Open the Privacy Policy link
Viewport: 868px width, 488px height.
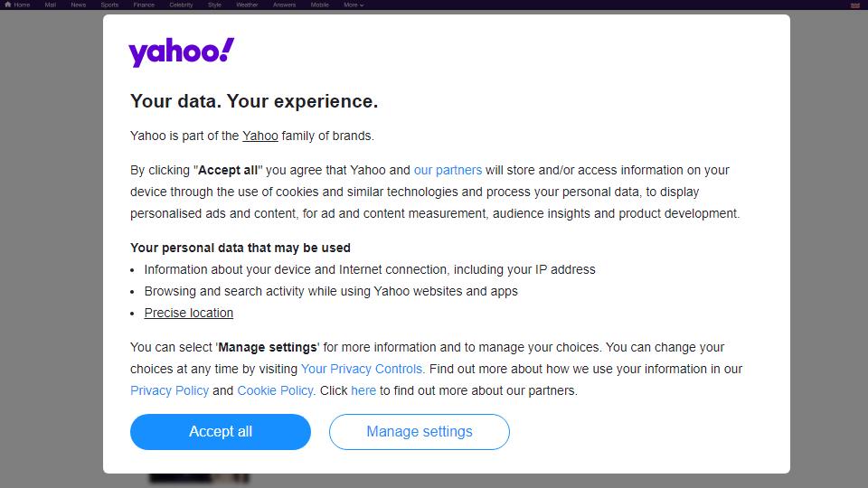(169, 390)
